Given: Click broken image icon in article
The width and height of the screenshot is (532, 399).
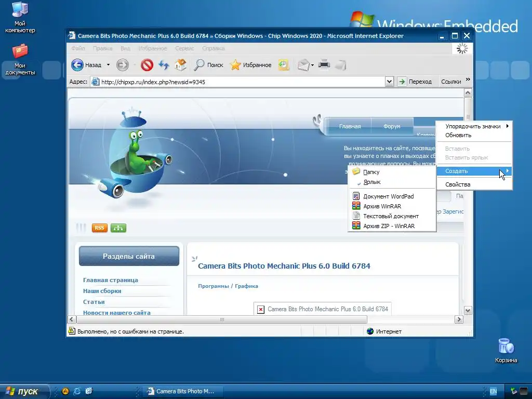Looking at the screenshot, I should point(261,310).
